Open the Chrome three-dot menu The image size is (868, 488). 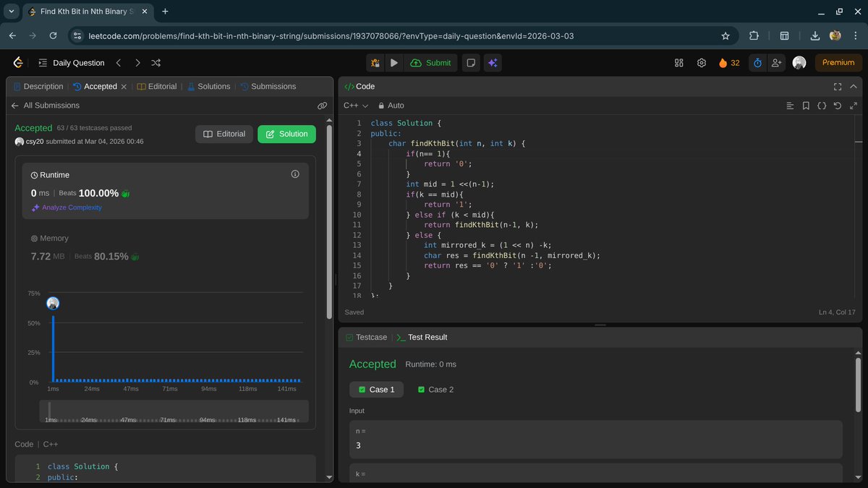point(856,35)
